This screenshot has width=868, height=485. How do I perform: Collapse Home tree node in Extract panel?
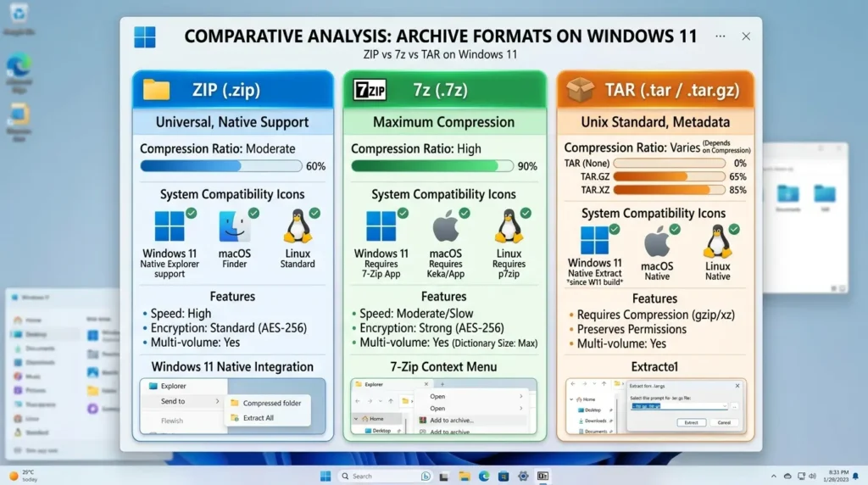[571, 399]
